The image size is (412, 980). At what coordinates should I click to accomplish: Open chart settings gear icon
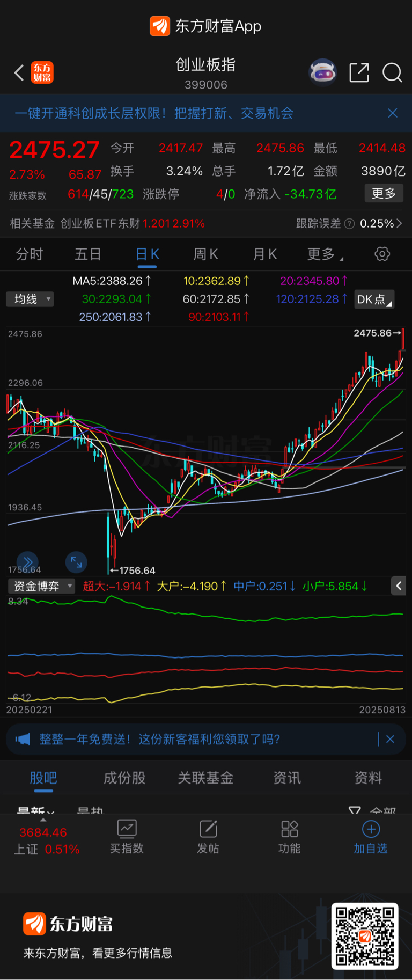[382, 254]
